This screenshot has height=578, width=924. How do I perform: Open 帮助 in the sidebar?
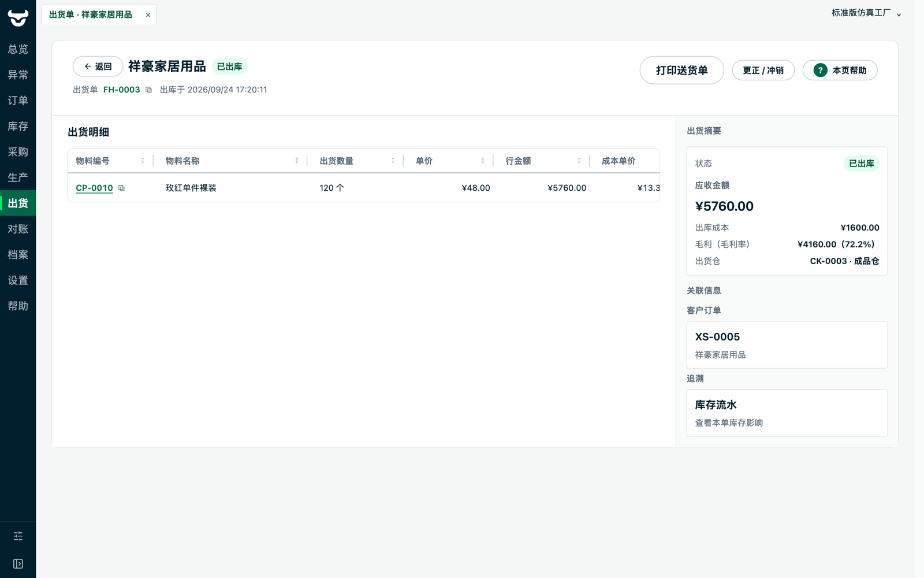18,306
